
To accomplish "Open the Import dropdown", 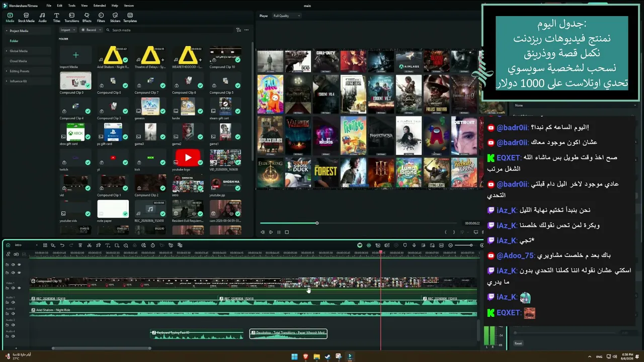I will [x=67, y=30].
